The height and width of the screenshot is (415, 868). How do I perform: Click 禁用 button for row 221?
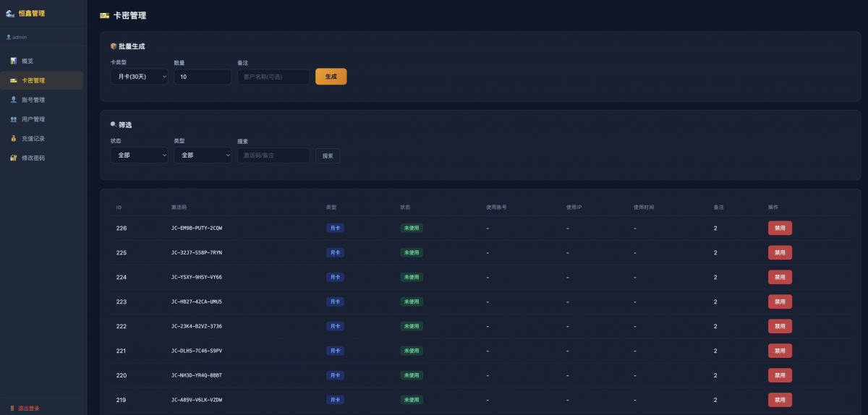780,351
